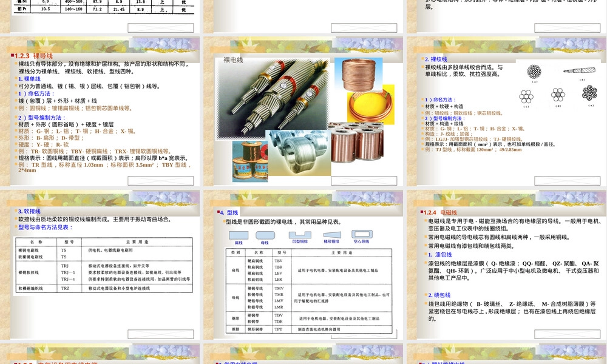Click the line 例：TJ 型线，标称截面 120mm²
Image resolution: width=607 pixels, height=364 pixels.
pyautogui.click(x=473, y=149)
